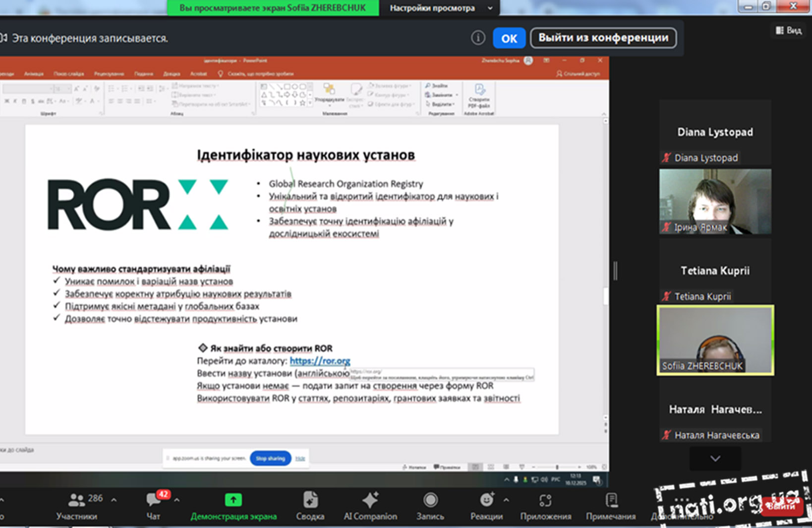Expand the participants options chevron

tap(114, 500)
